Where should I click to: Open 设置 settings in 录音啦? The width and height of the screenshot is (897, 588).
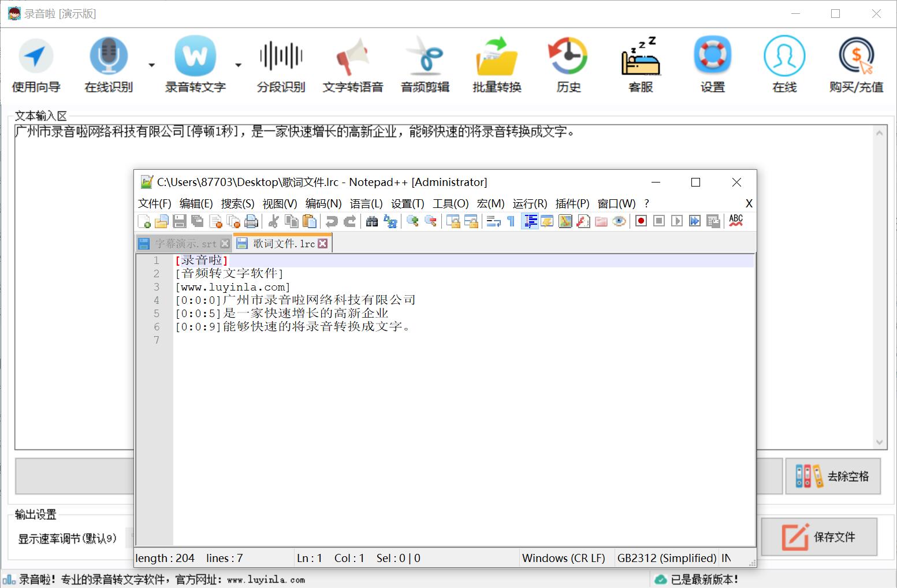(712, 65)
